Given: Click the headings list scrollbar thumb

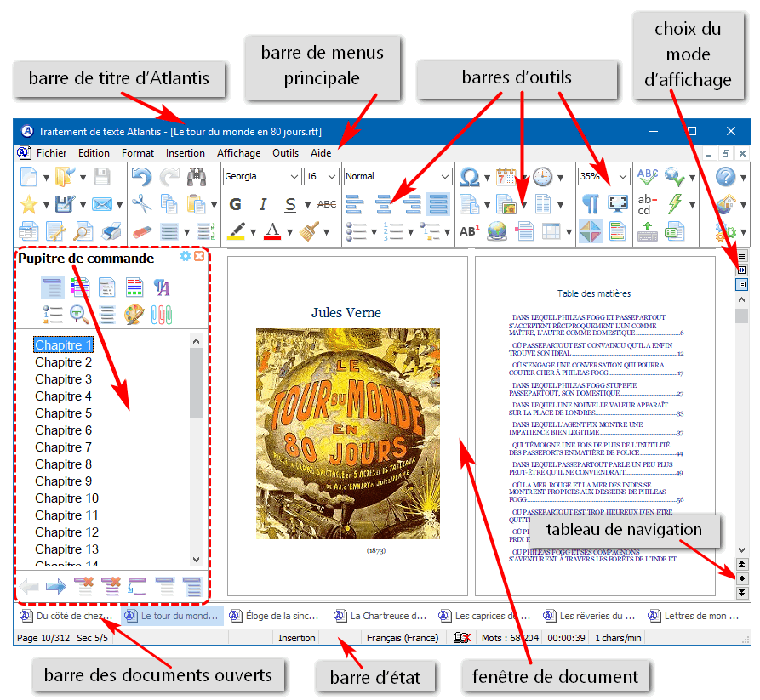Looking at the screenshot, I should pos(196,382).
